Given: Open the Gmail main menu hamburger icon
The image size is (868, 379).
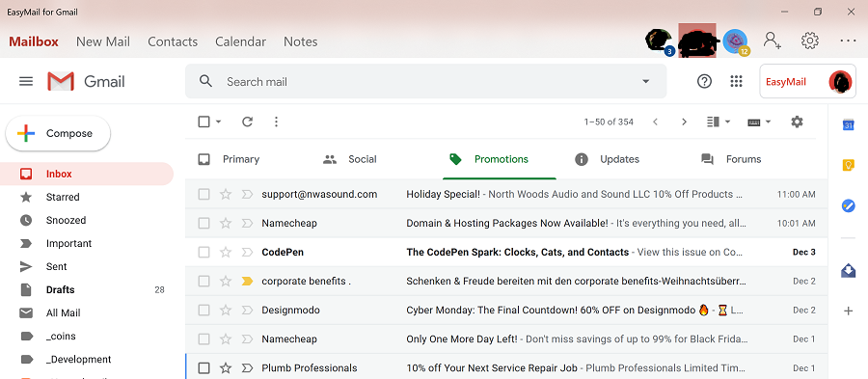Looking at the screenshot, I should tap(26, 81).
